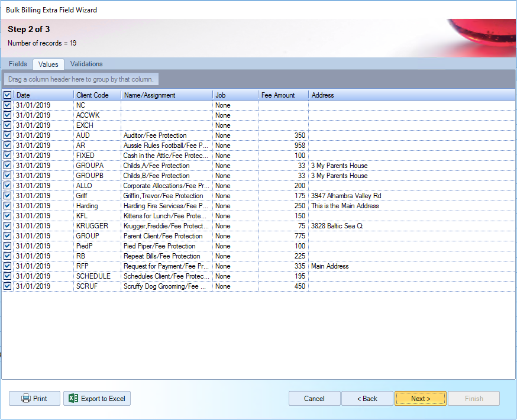The width and height of the screenshot is (517, 420).
Task: Click the Job None cell for GROUP row
Action: 235,236
